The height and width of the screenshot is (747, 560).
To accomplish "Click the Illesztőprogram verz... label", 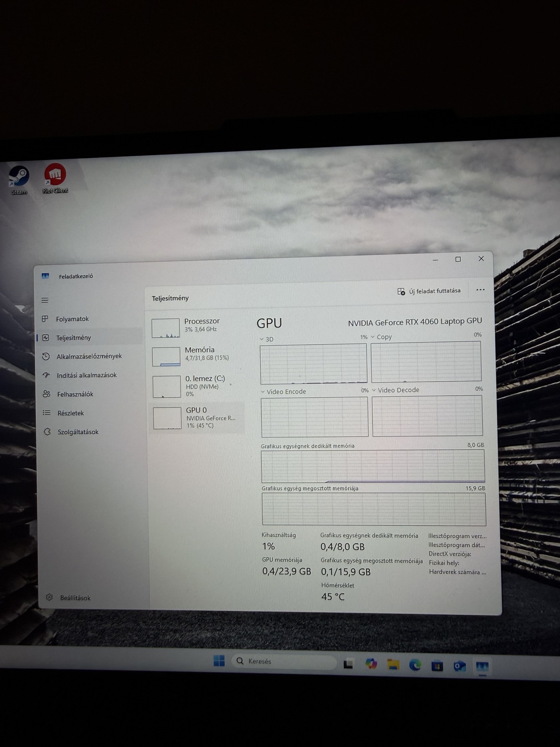I will pos(457,536).
